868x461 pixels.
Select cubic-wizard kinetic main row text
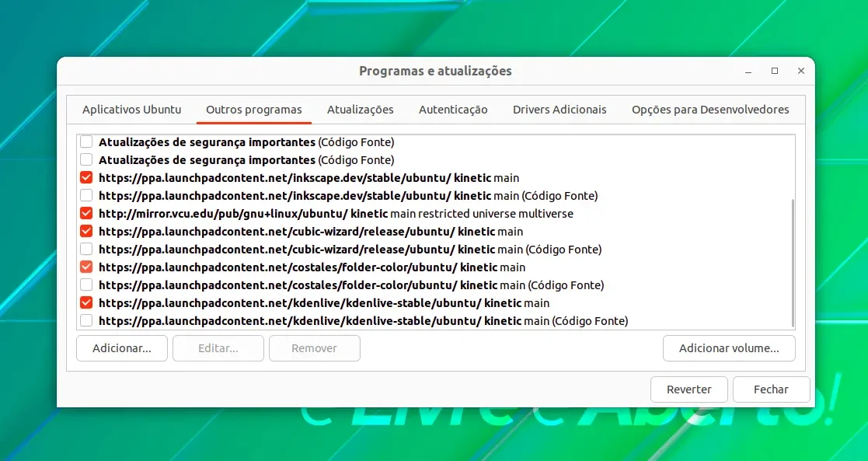point(311,232)
